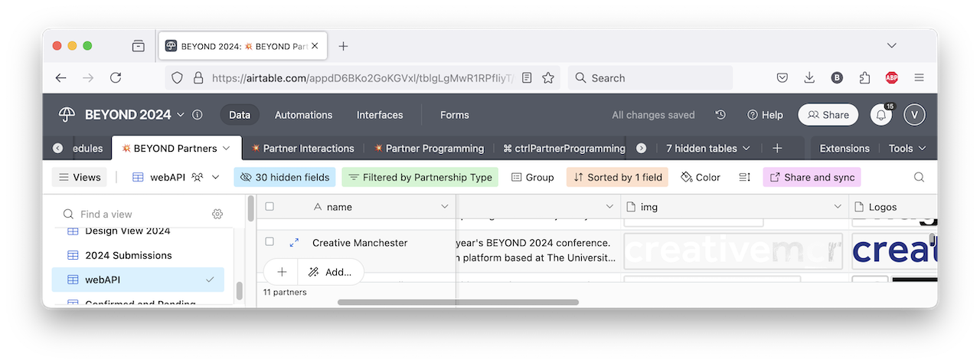
Task: Click the search magnifier in view toolbar
Action: tap(920, 177)
